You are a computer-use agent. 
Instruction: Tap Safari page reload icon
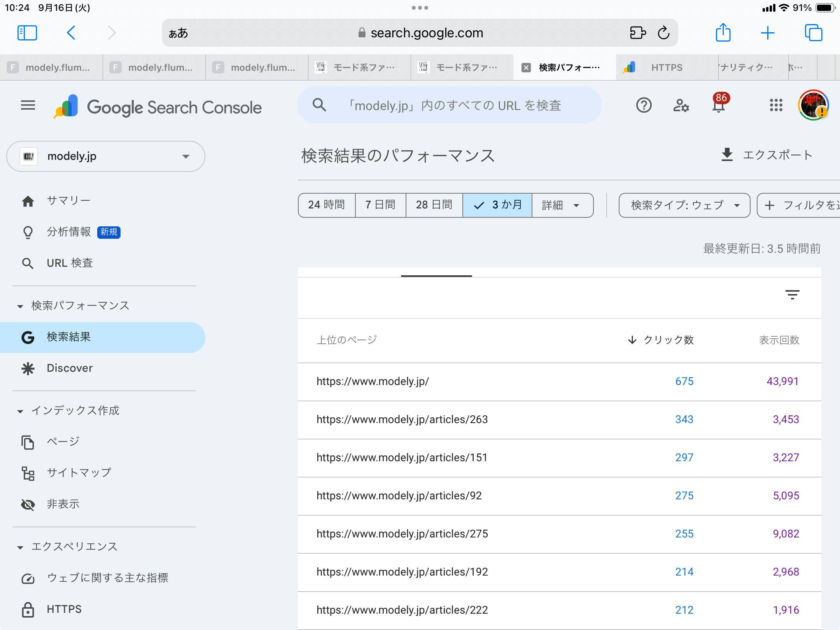[x=663, y=33]
